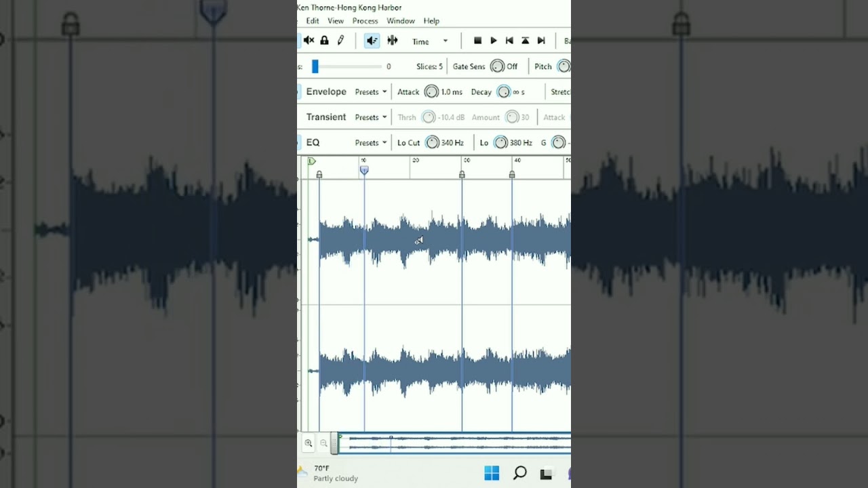Click the Gate Sens knob
868x488 pixels.
click(497, 66)
